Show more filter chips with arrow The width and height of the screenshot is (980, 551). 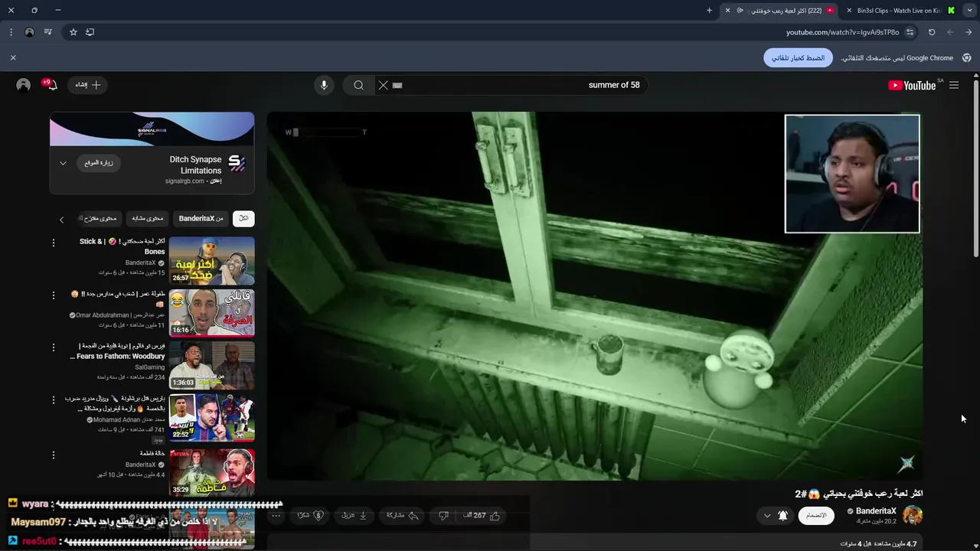[x=62, y=220]
